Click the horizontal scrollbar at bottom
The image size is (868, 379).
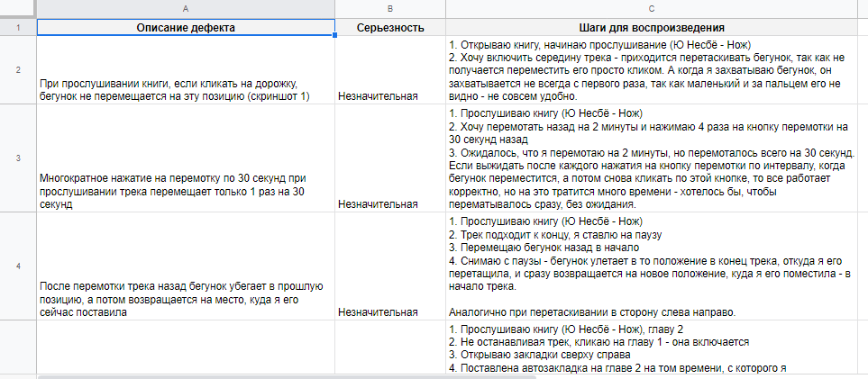(x=287, y=377)
